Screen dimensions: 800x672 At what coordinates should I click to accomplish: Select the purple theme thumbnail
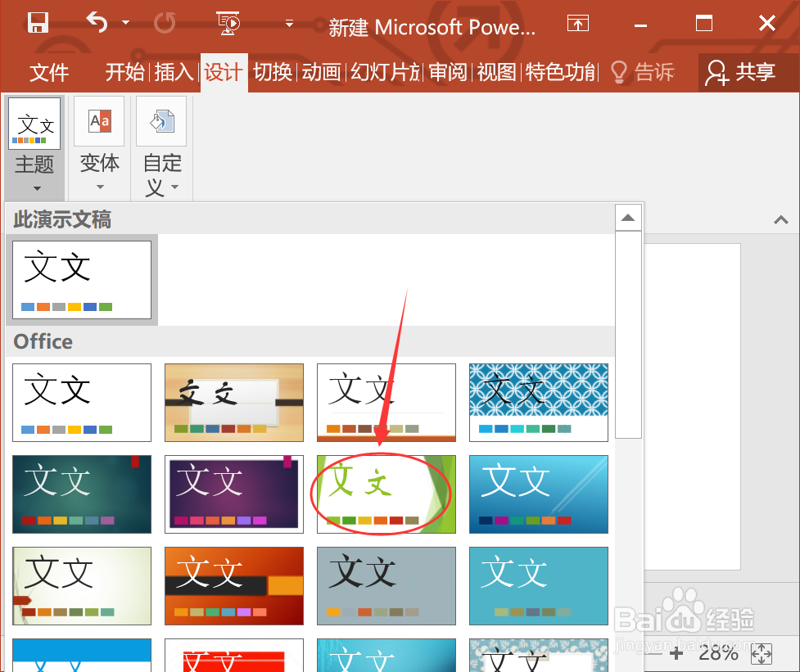(x=234, y=494)
